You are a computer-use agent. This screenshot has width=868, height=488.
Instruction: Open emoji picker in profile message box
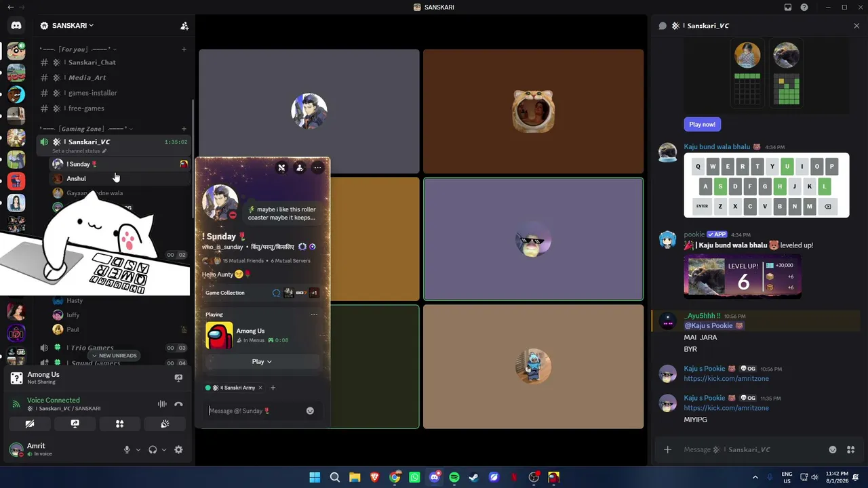pyautogui.click(x=310, y=411)
